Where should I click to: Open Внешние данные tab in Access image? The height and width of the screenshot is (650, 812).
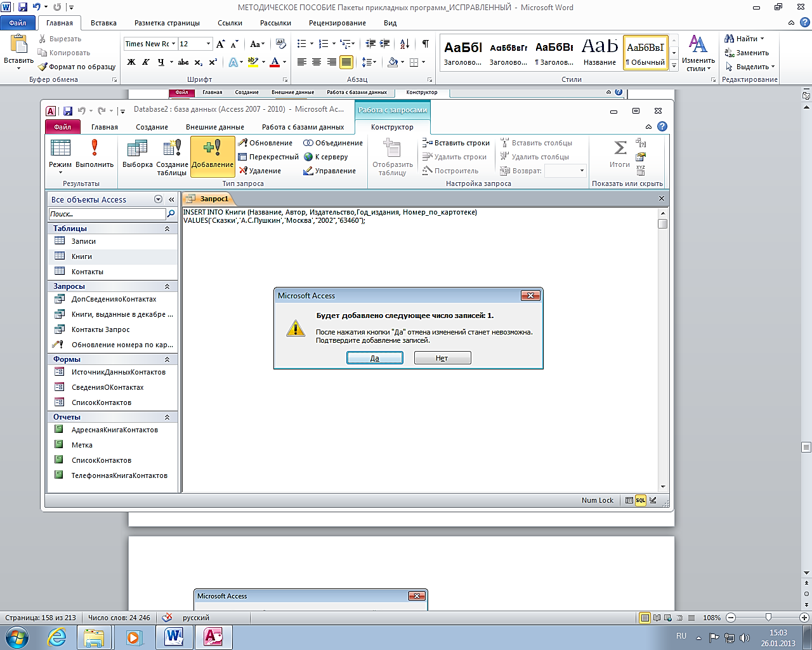[214, 127]
